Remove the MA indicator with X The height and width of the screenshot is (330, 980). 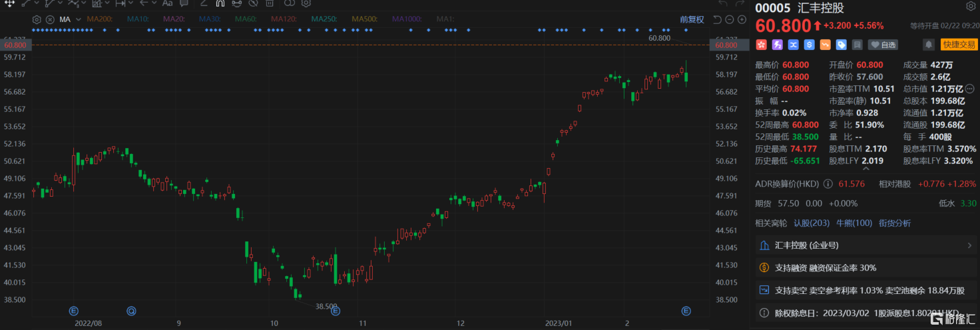(50, 19)
